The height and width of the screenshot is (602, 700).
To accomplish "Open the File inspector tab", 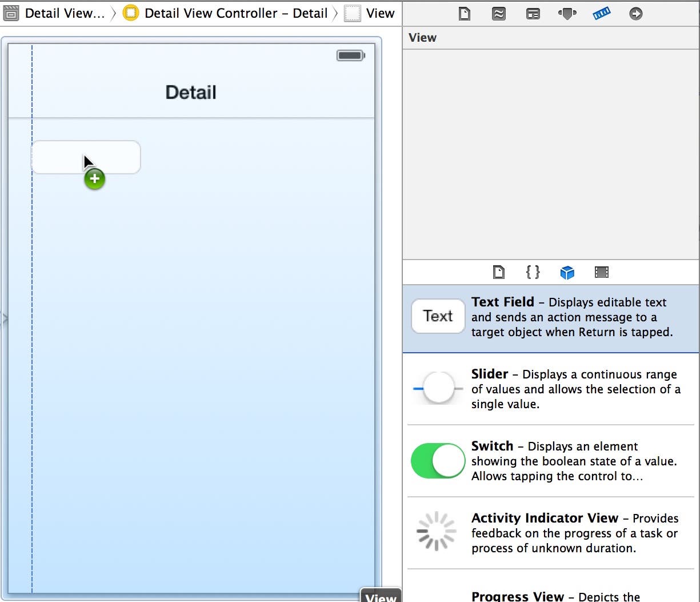I will [465, 14].
